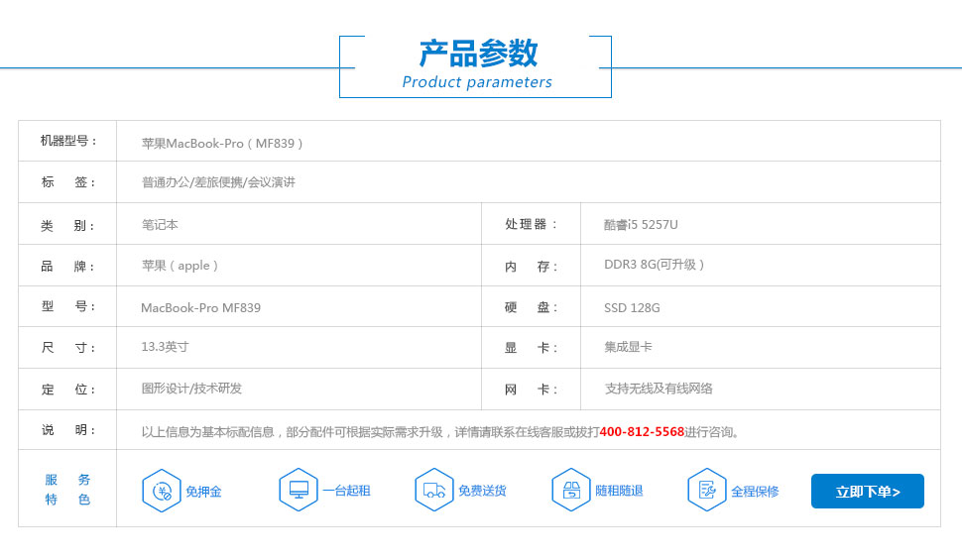The height and width of the screenshot is (560, 962).
Task: Click the 显卡 label
Action: click(x=531, y=348)
